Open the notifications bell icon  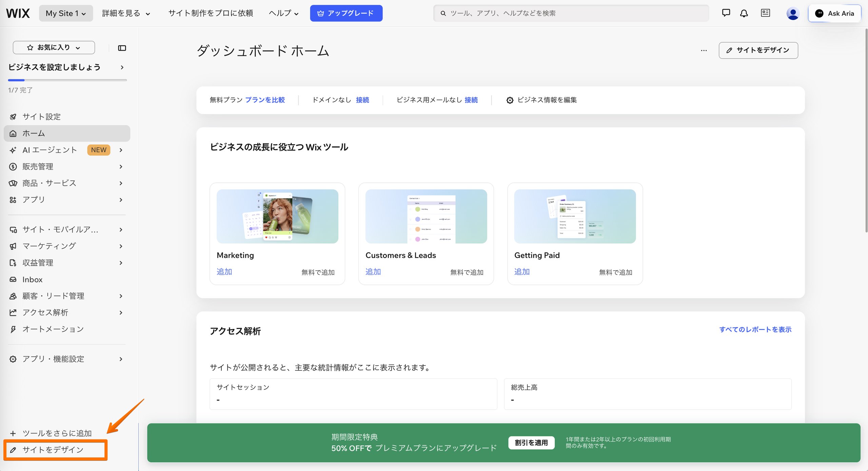pos(744,13)
